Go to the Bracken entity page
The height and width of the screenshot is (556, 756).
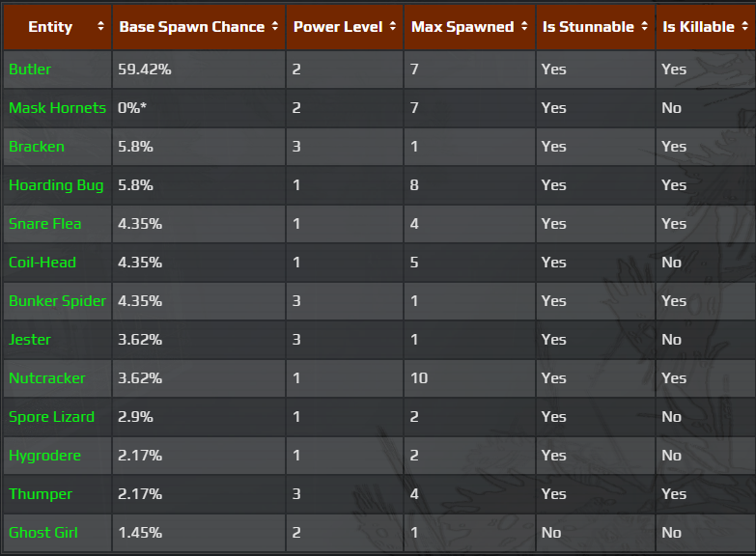(37, 147)
